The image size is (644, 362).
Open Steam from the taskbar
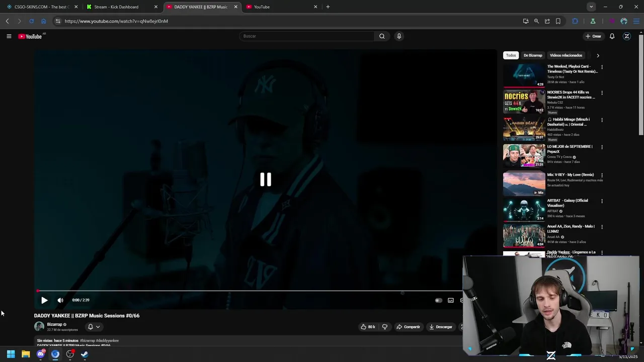click(x=85, y=354)
